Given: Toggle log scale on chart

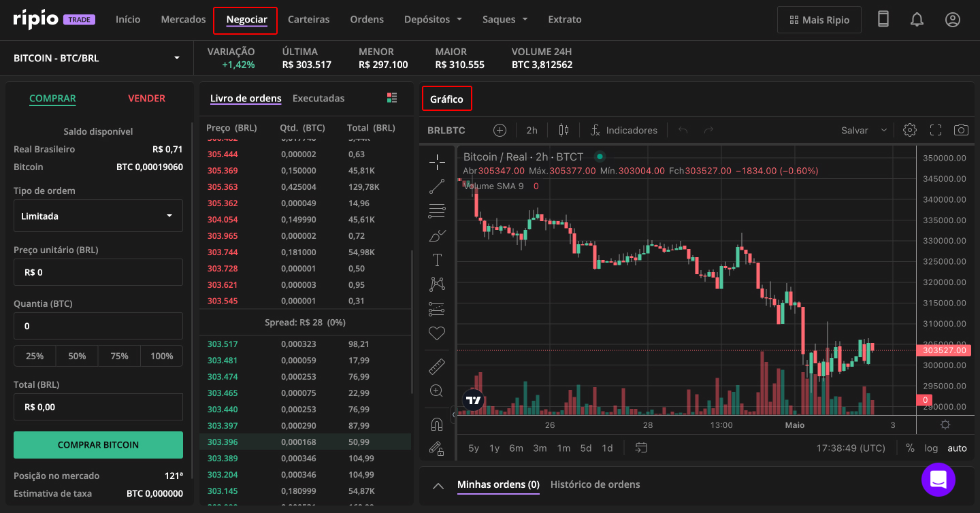Looking at the screenshot, I should 931,448.
